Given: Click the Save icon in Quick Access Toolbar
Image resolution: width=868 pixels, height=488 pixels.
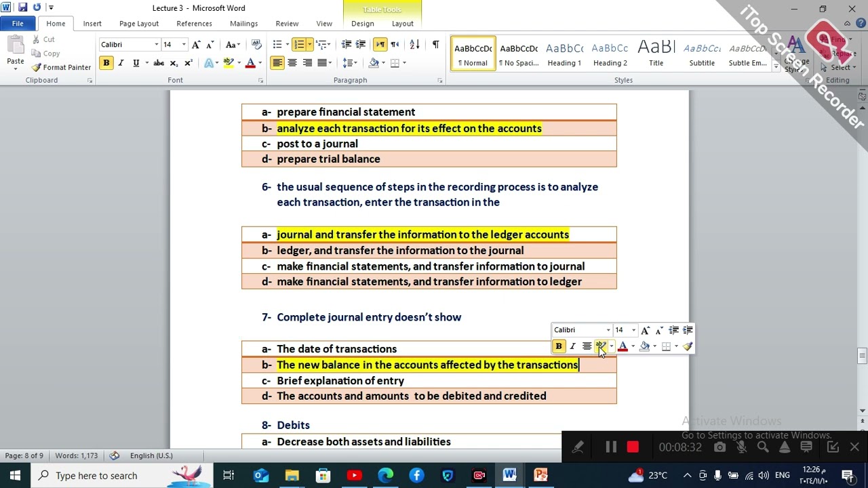Looking at the screenshot, I should coord(22,7).
